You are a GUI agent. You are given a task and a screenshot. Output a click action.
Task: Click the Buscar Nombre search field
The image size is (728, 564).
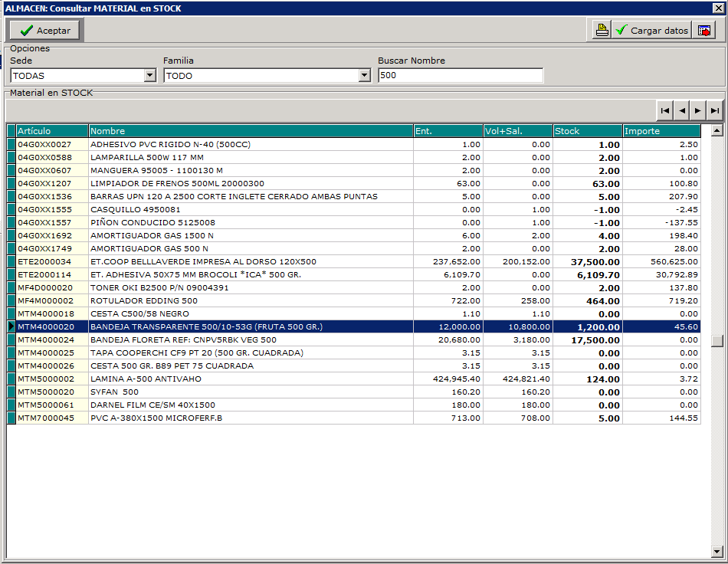click(x=460, y=76)
